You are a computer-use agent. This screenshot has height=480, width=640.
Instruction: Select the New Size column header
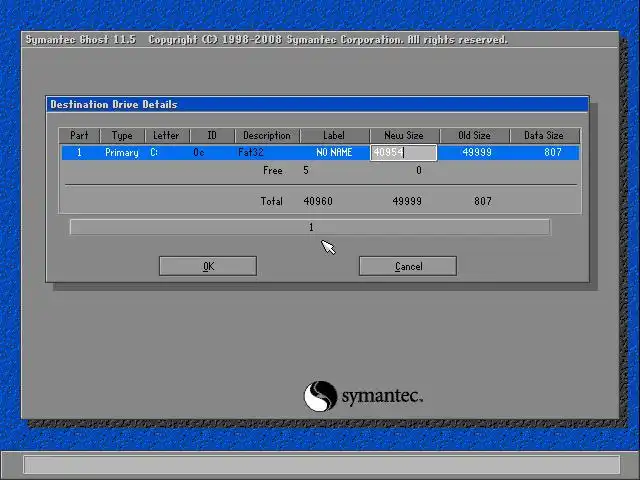tap(404, 136)
